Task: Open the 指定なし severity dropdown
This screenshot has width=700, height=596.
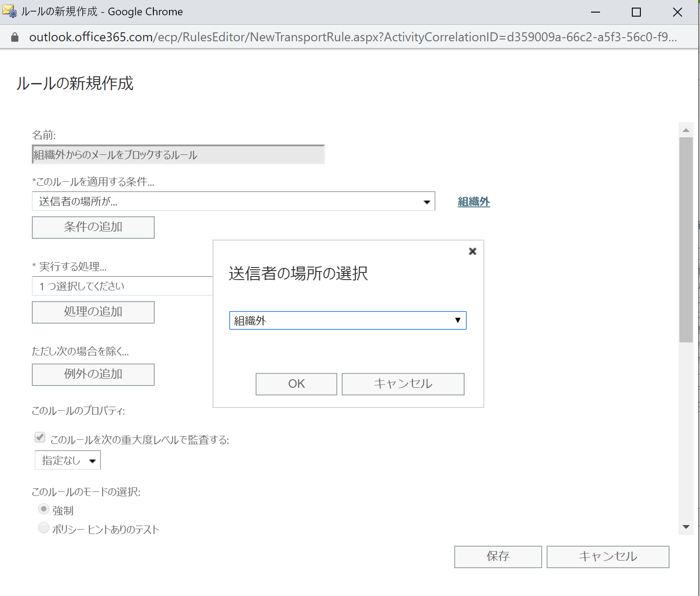Action: point(68,460)
